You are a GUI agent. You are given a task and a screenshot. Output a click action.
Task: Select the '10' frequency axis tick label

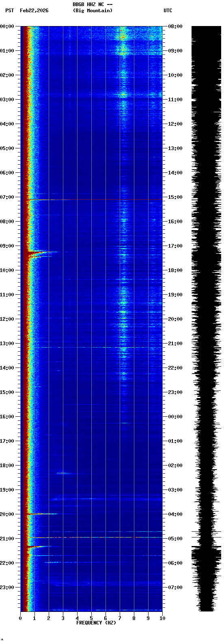162,618
